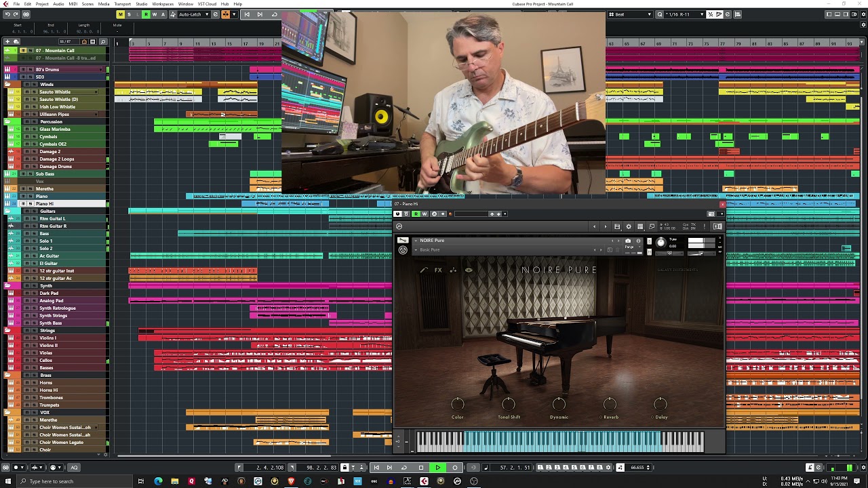Screen dimensions: 868x488
Task: Toggle the Solo (S) state button in toolbar
Action: [x=129, y=14]
